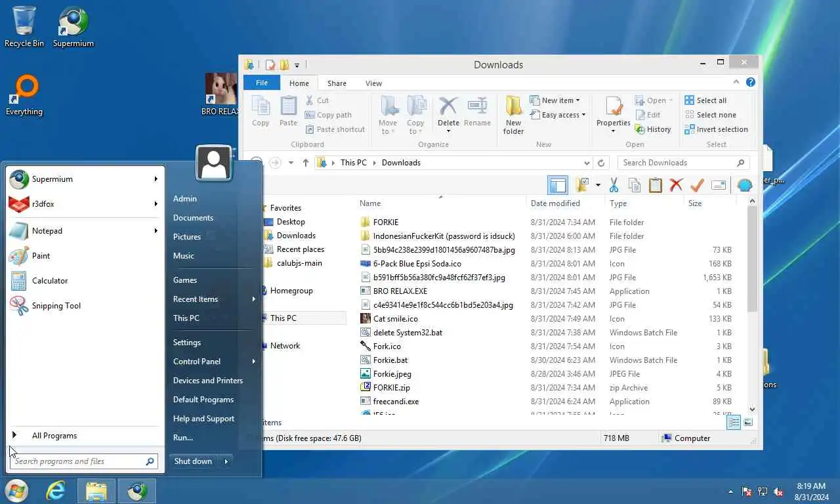Select the freecandi.exe file
Viewport: 840px width, 504px height.
396,402
